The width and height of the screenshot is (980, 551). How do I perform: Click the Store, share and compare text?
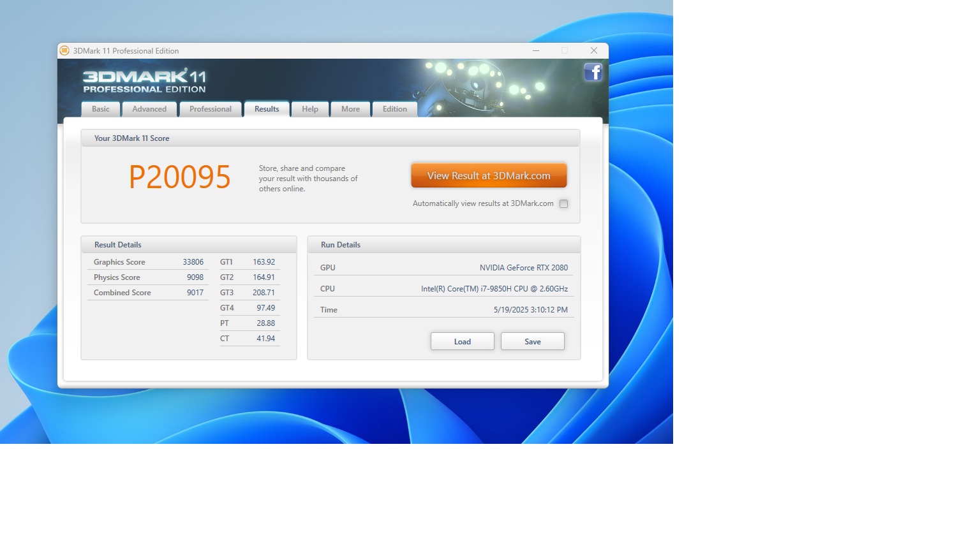(x=308, y=179)
